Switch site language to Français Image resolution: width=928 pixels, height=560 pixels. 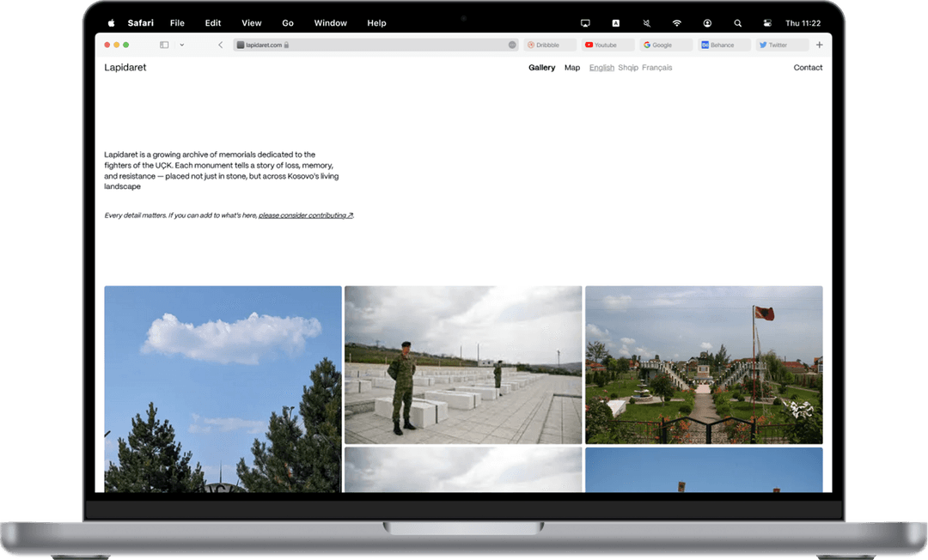coord(656,68)
